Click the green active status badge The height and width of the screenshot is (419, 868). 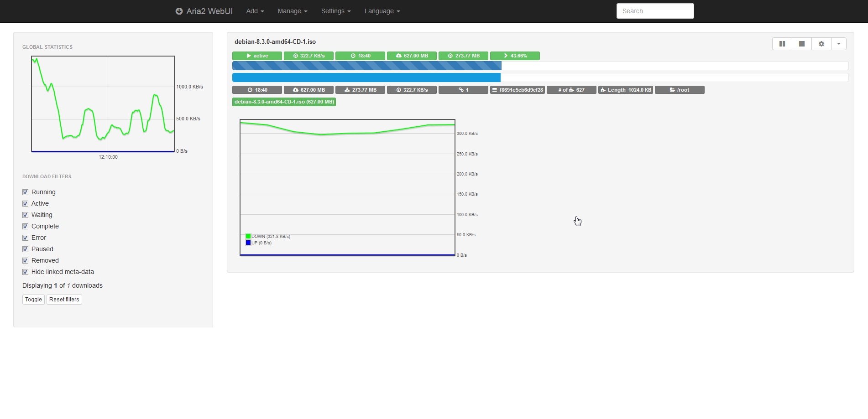(x=257, y=56)
